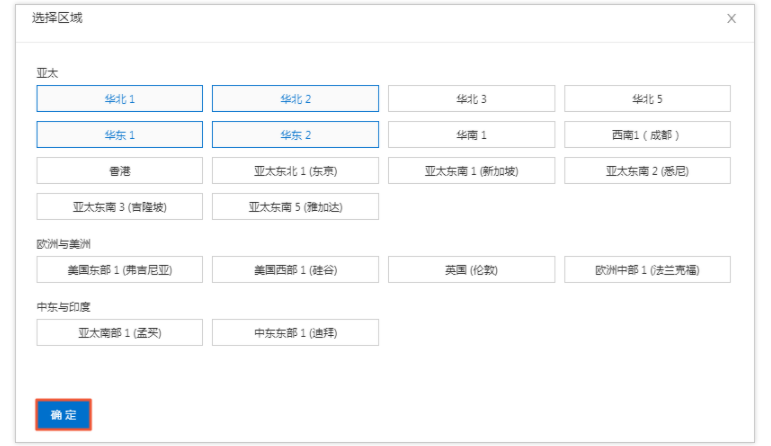Deselect the 华东 1 region
Image resolution: width=771 pixels, height=446 pixels.
[x=119, y=135]
